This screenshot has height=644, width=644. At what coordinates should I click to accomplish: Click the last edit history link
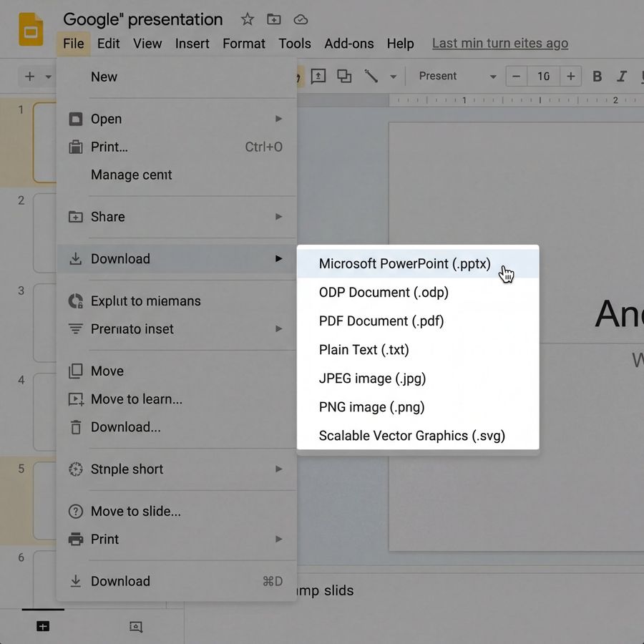tap(499, 44)
